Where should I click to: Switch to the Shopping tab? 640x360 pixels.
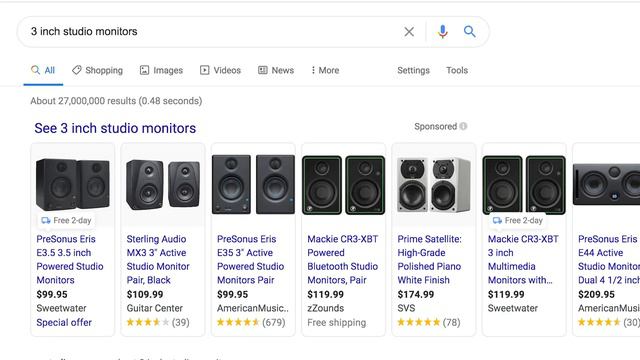click(x=97, y=70)
